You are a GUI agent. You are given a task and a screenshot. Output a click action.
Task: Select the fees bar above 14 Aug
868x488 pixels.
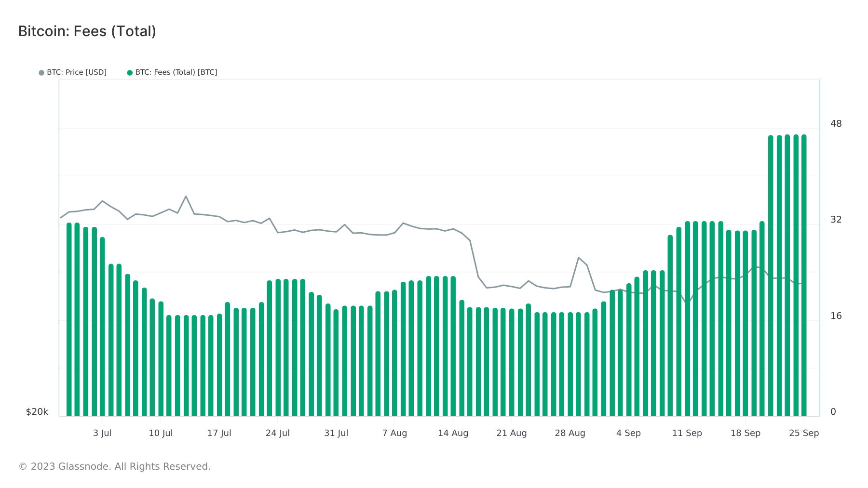point(453,346)
